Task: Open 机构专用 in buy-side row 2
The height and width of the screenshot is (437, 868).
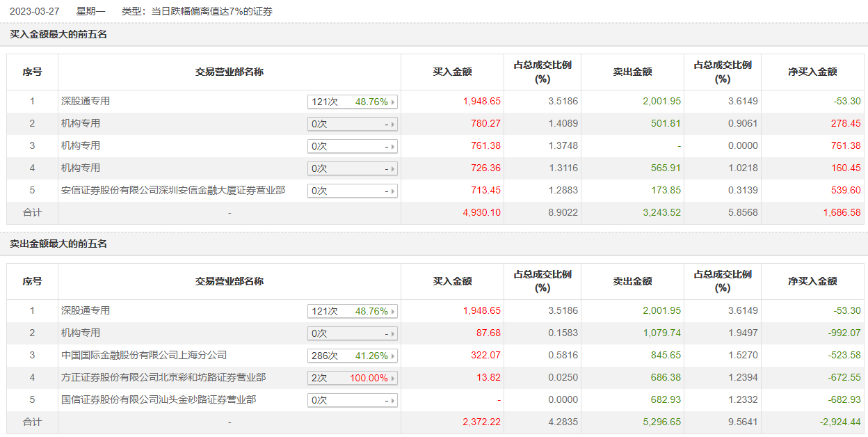Action: point(81,123)
